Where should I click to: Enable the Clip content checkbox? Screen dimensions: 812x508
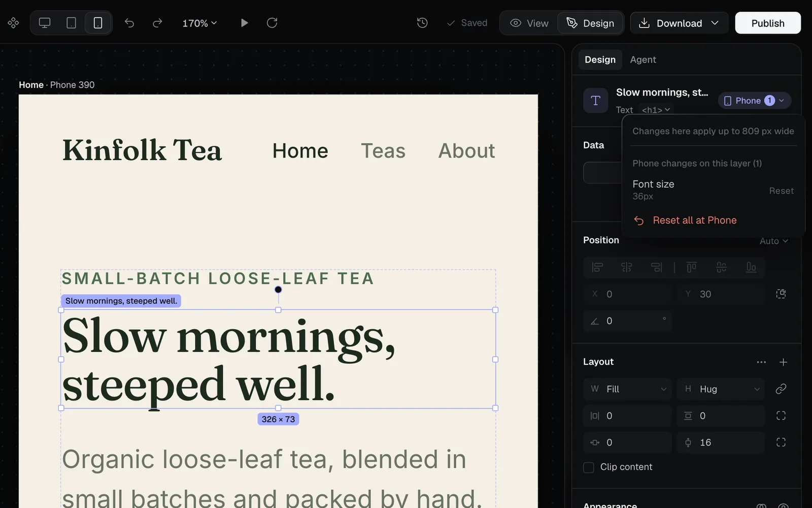point(589,467)
